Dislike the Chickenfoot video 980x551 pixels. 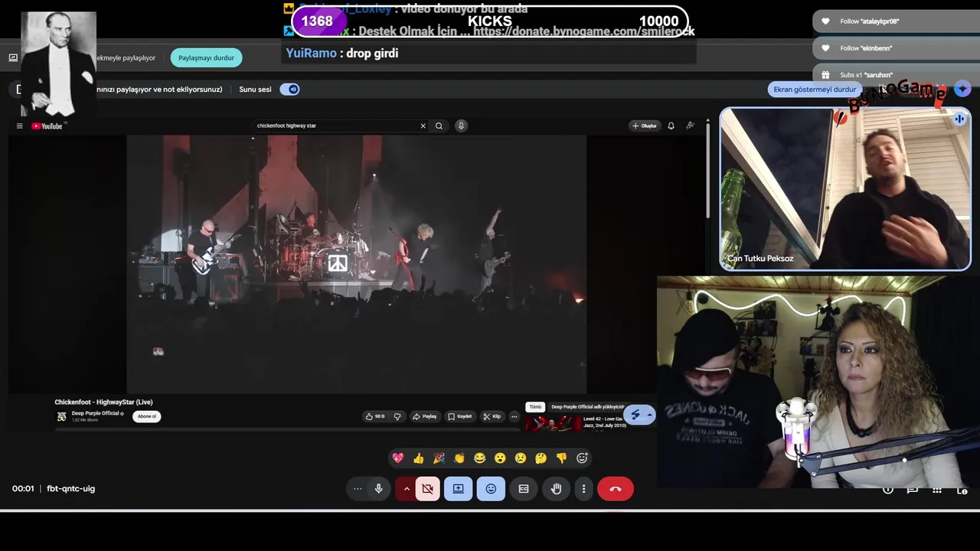tap(397, 416)
